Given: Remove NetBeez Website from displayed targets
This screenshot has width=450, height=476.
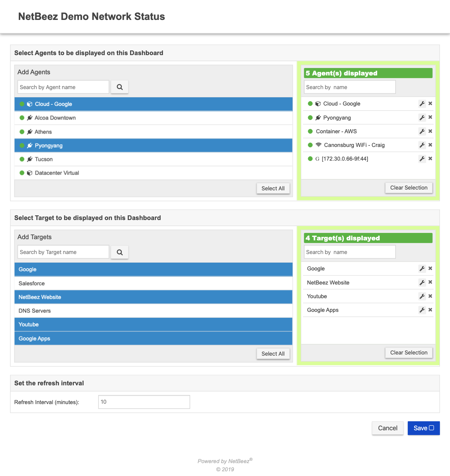Looking at the screenshot, I should [430, 282].
